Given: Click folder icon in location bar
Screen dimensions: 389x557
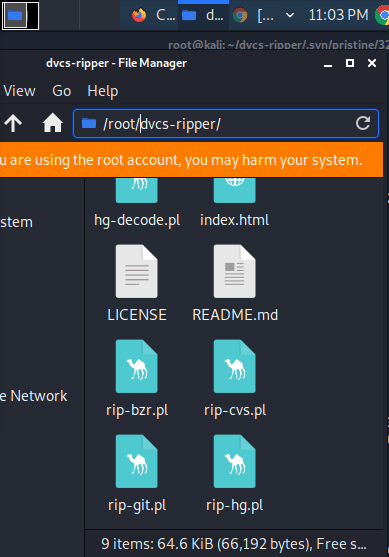Looking at the screenshot, I should click(x=89, y=123).
